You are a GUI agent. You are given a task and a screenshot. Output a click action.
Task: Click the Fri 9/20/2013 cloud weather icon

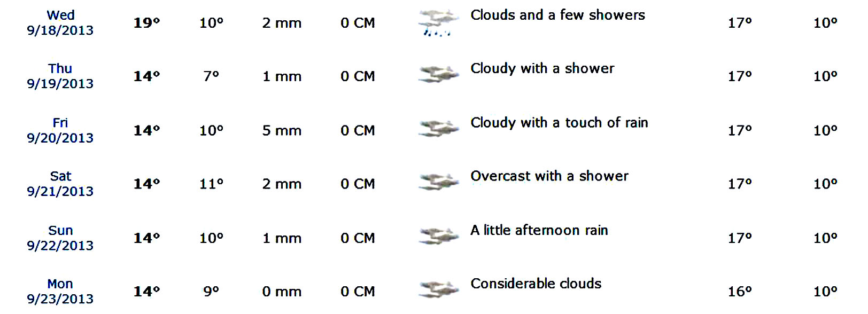point(438,128)
